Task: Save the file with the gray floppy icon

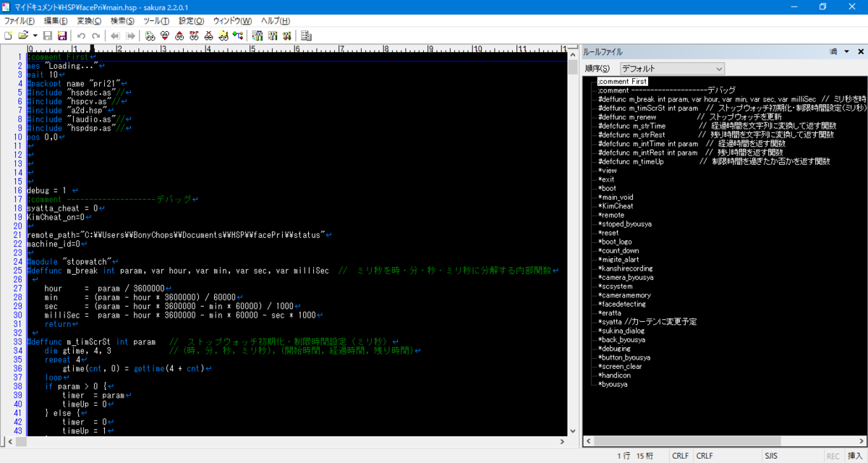Action: coord(48,35)
